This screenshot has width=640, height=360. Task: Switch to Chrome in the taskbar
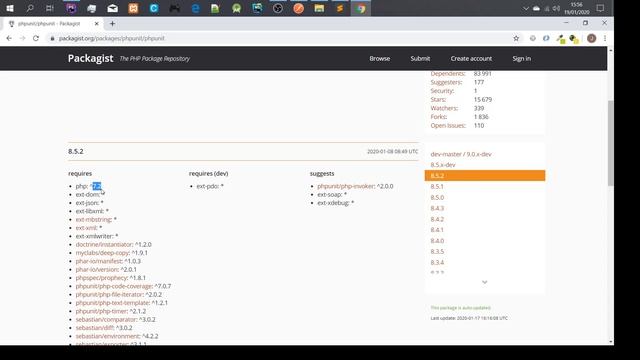click(360, 8)
